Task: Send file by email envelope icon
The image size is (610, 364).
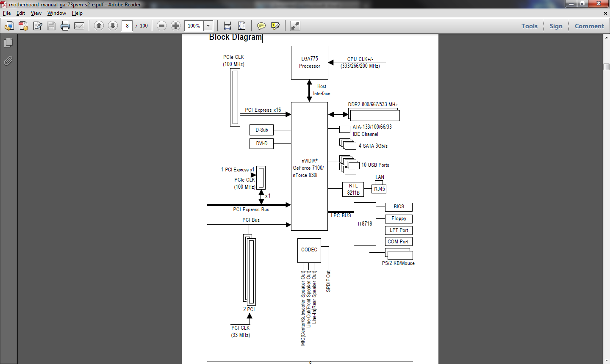Action: click(79, 26)
